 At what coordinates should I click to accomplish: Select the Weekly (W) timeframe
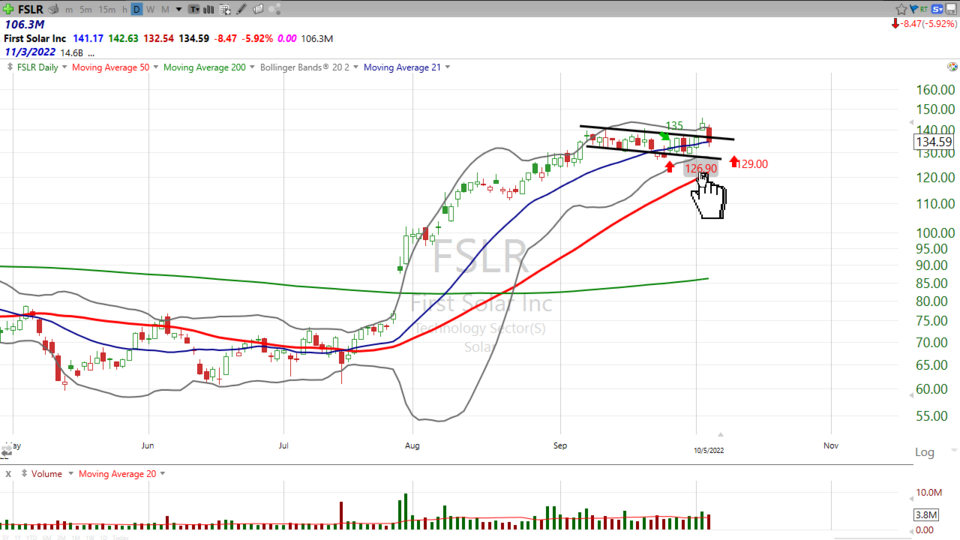coord(150,9)
